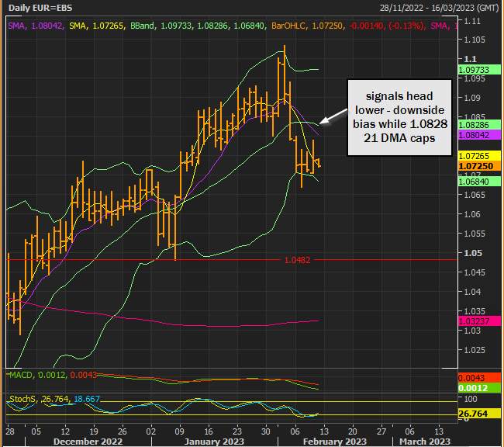Click the (-0.13%) percent change
Image resolution: width=504 pixels, height=447 pixels.
click(x=406, y=26)
